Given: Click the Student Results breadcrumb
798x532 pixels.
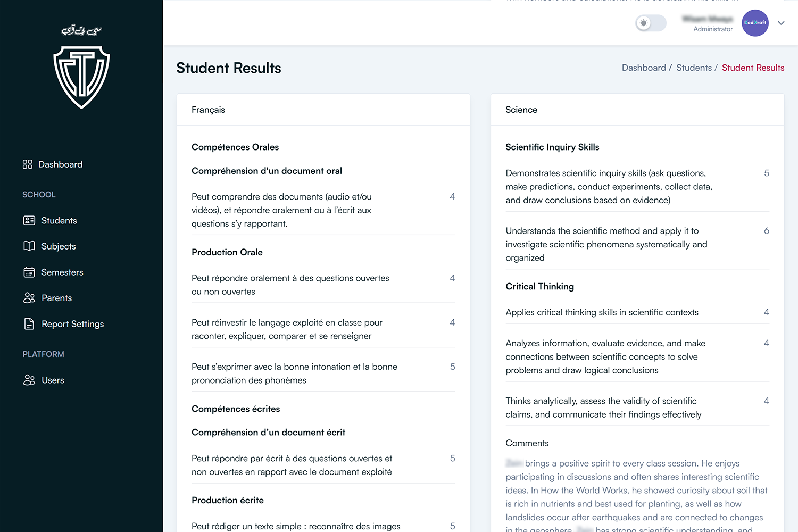Looking at the screenshot, I should coord(753,68).
